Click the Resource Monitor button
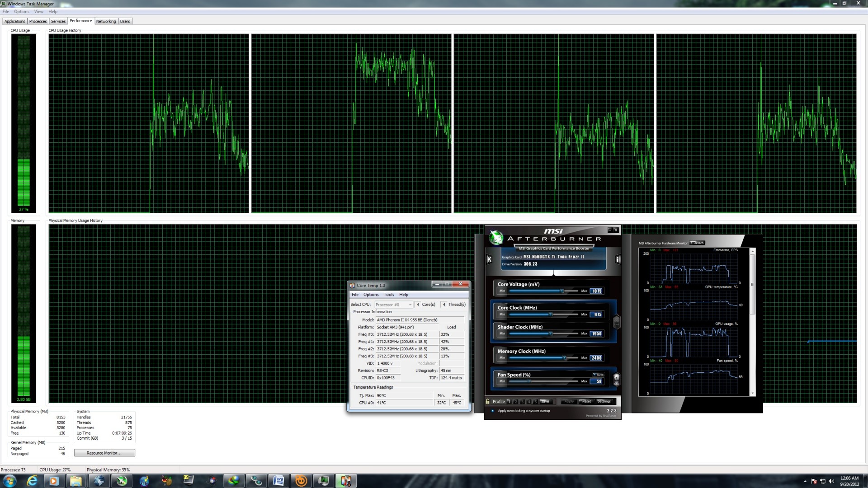868x488 pixels. [x=104, y=453]
